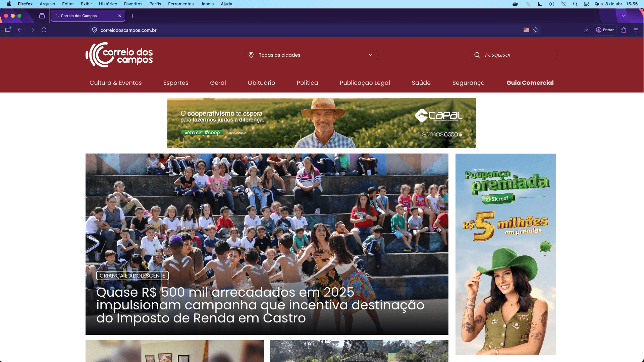Viewport: 644px width, 362px height.
Task: Open the Guia Comercial link
Action: click(530, 83)
